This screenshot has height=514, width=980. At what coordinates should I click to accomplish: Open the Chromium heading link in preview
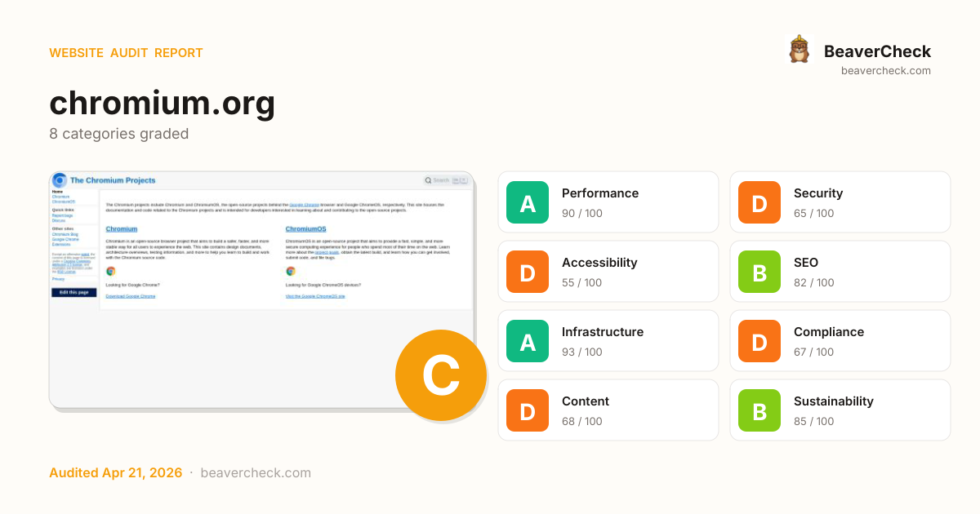[122, 229]
